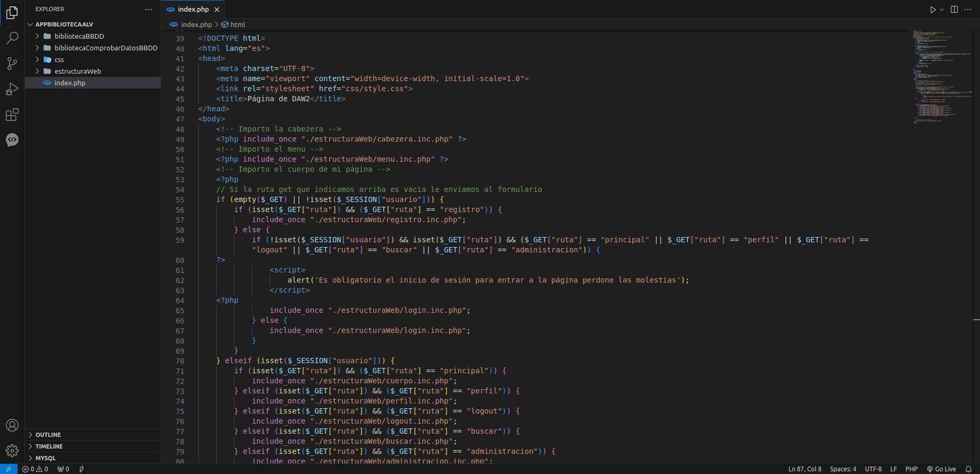Select index.php in the file tree

click(93, 83)
